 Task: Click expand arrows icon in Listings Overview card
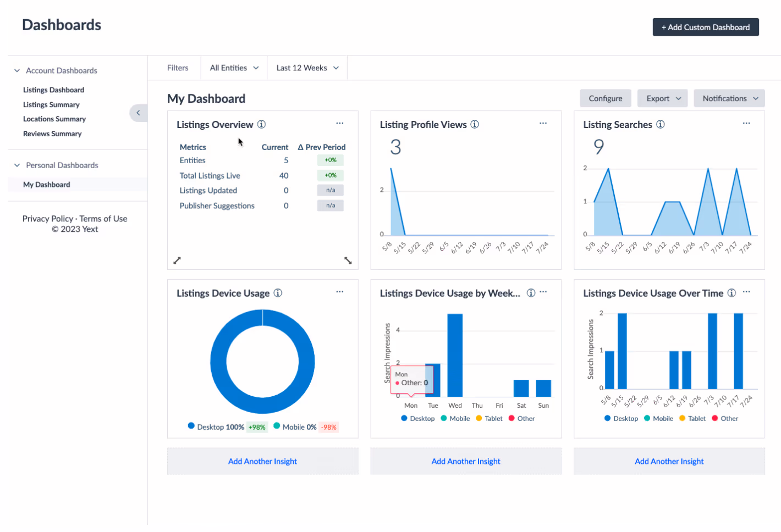click(x=177, y=261)
